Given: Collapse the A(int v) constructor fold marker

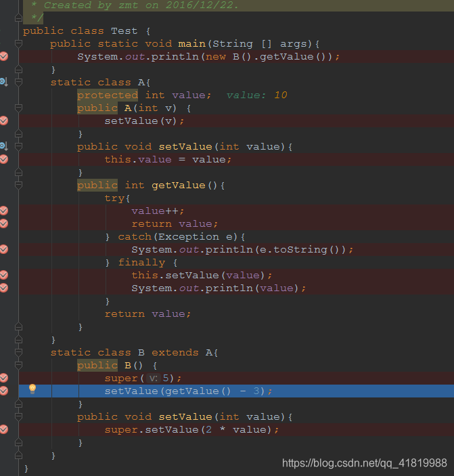Looking at the screenshot, I should pyautogui.click(x=18, y=108).
